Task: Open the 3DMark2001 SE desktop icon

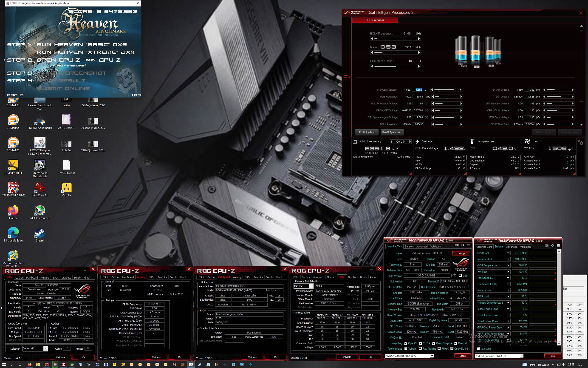Action: point(13,167)
